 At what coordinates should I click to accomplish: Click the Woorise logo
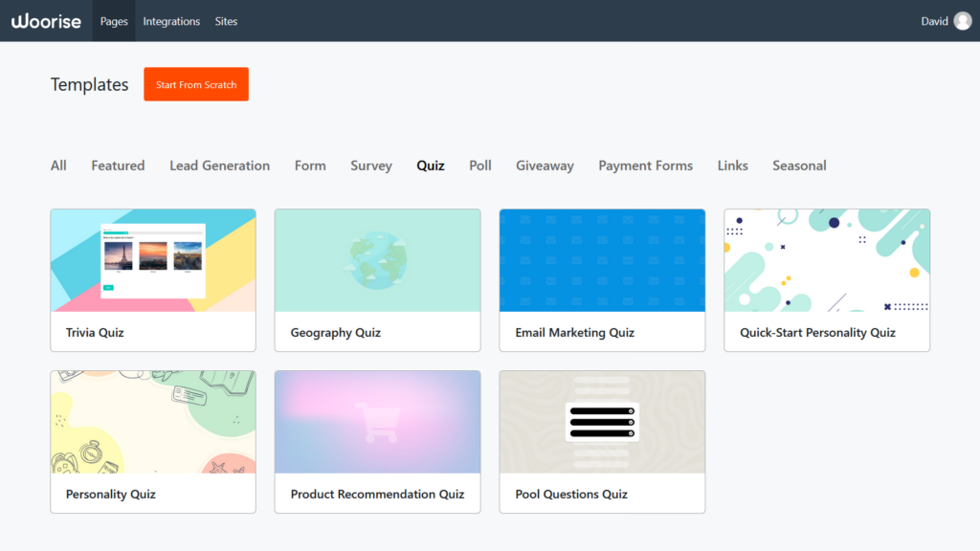(x=46, y=20)
